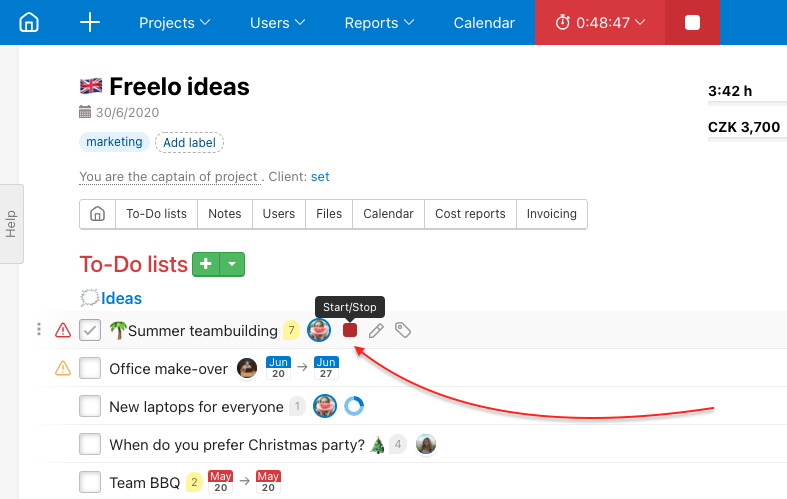Check off the Summer teambuilding task
The image size is (787, 499).
tap(90, 330)
